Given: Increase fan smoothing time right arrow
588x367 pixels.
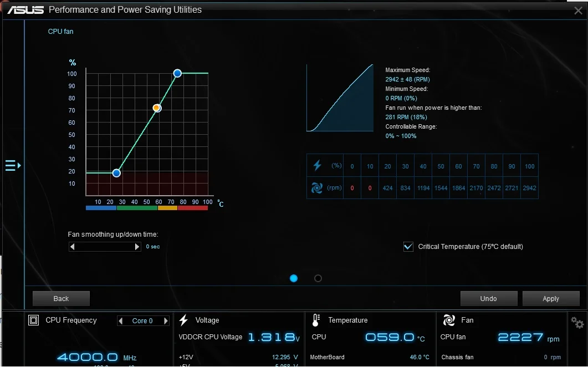Looking at the screenshot, I should [137, 247].
